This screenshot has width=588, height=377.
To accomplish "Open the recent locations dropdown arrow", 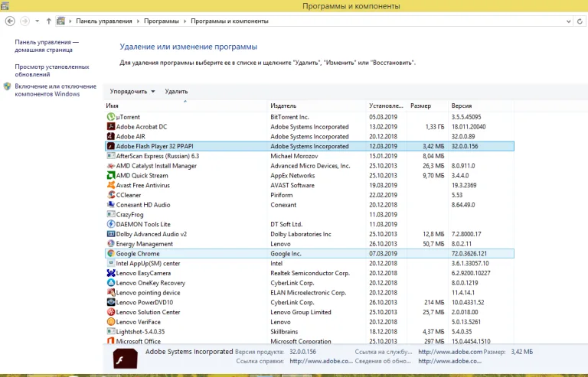I will tap(37, 21).
